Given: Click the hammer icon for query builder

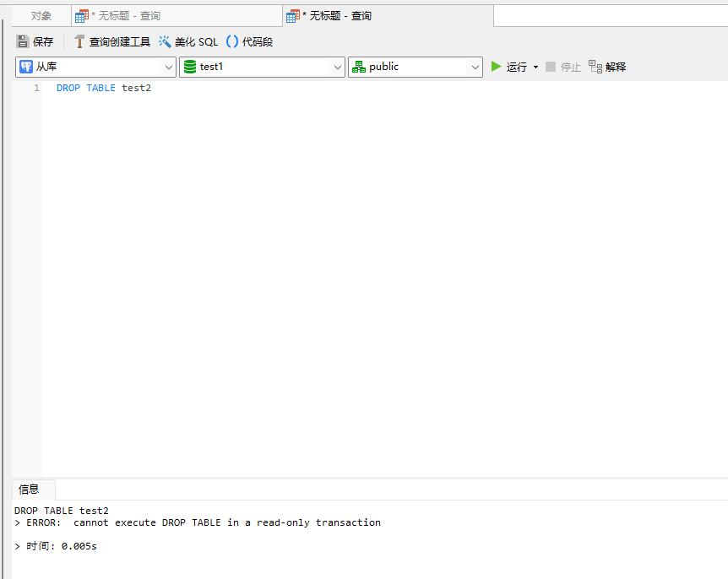Looking at the screenshot, I should pyautogui.click(x=79, y=41).
